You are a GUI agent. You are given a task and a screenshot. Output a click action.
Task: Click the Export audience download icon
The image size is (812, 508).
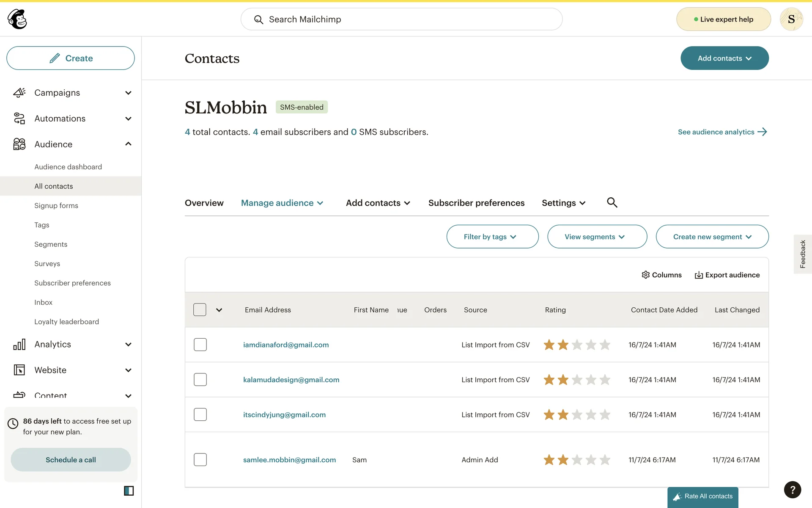click(699, 275)
